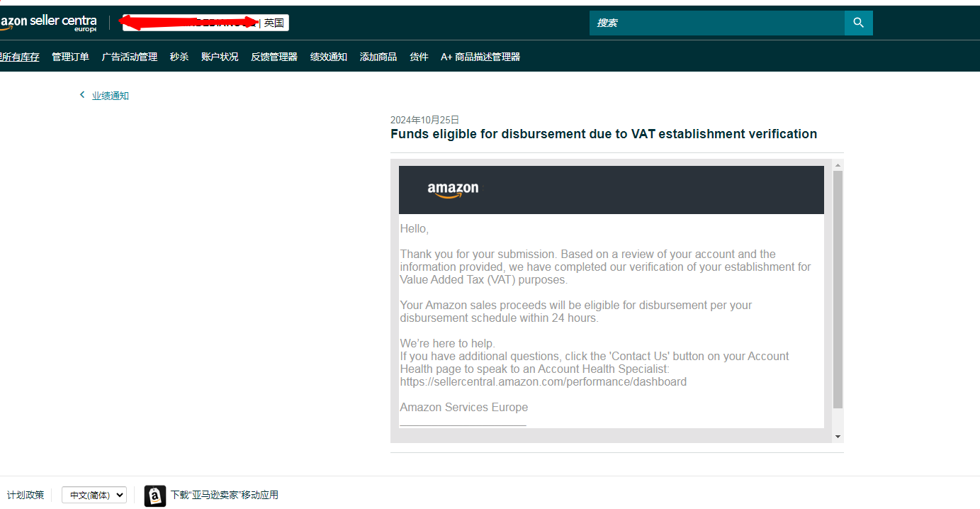Open the 管理订单 menu
This screenshot has height=509, width=980.
(70, 57)
